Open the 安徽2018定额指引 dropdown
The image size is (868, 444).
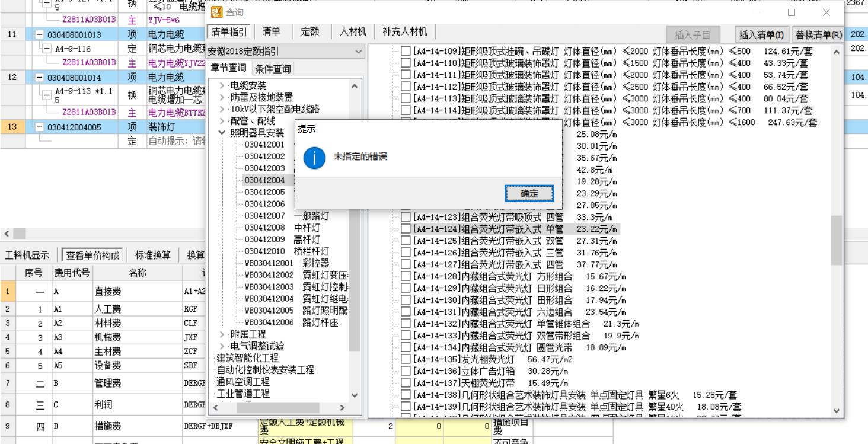point(286,52)
